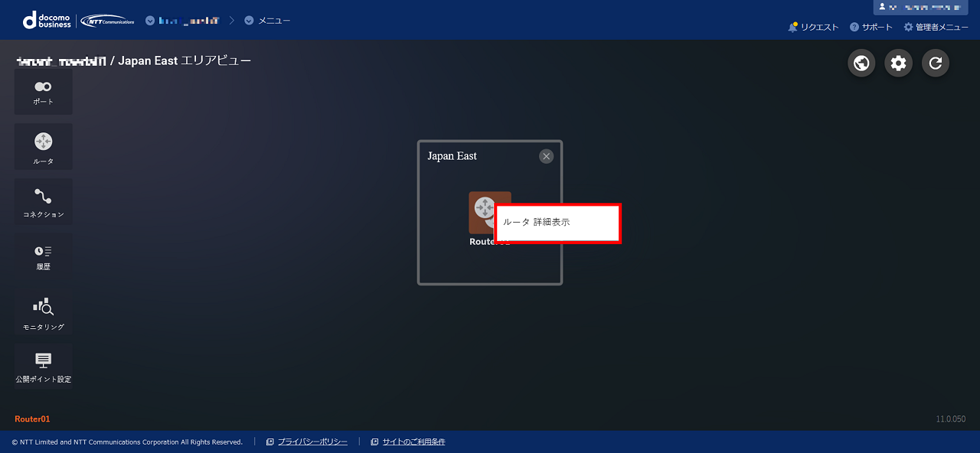Select the Router01 icon in Japan East
The image size is (980, 453).
[x=484, y=212]
